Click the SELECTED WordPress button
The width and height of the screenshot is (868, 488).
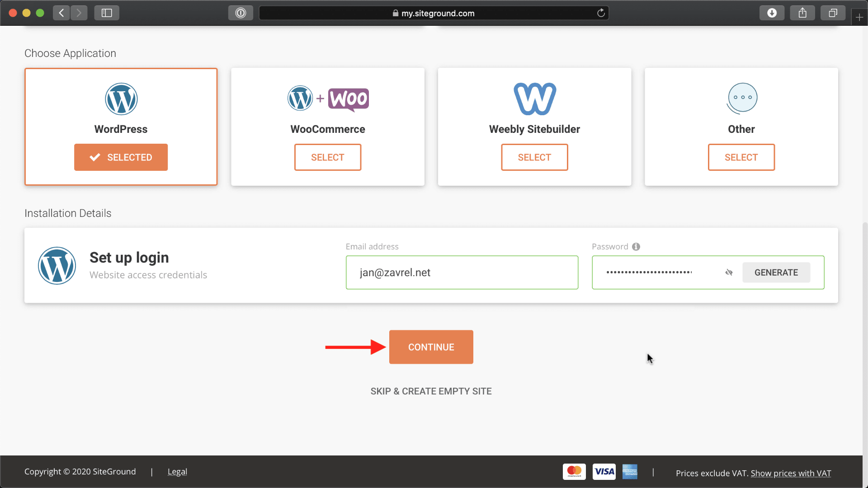tap(121, 157)
